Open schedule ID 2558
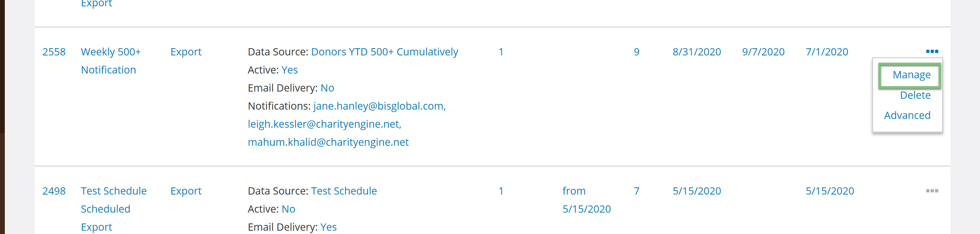980x234 pixels. click(x=54, y=52)
